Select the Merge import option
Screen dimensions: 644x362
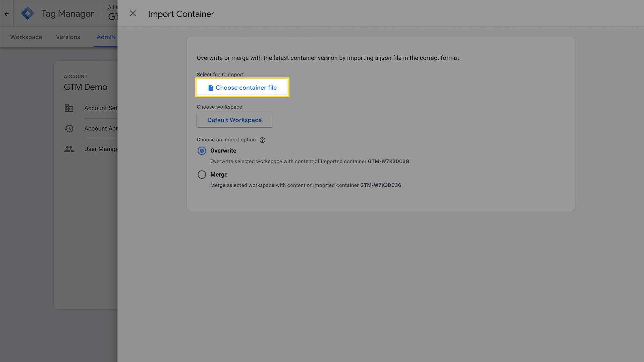202,174
